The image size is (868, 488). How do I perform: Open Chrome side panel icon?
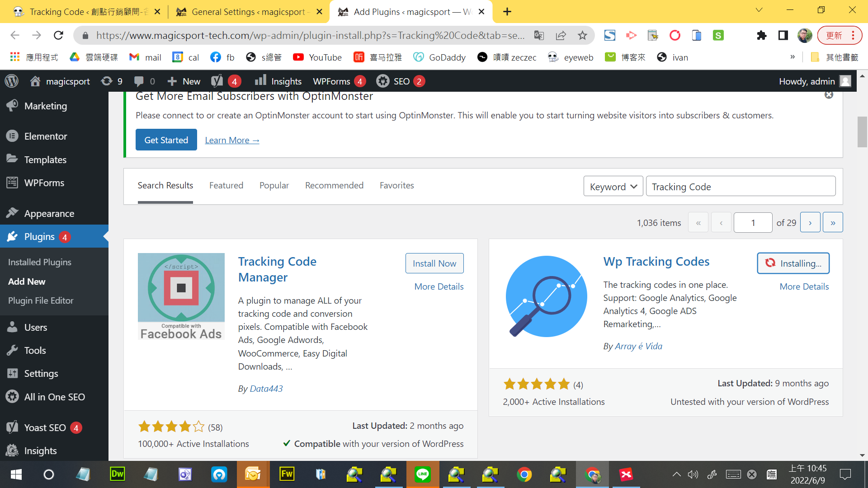tap(783, 35)
